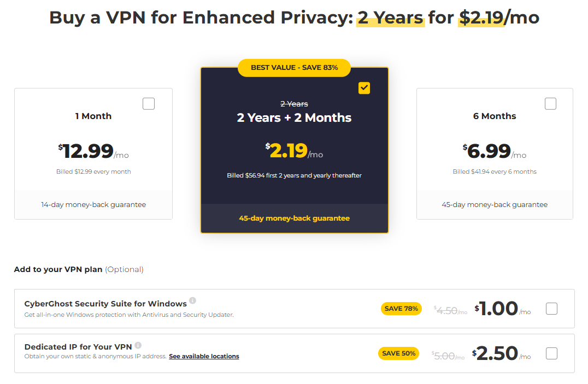Screen dimensions: 588x384
Task: Click the BEST VALUE - SAVE 83% badge
Action: pyautogui.click(x=294, y=68)
